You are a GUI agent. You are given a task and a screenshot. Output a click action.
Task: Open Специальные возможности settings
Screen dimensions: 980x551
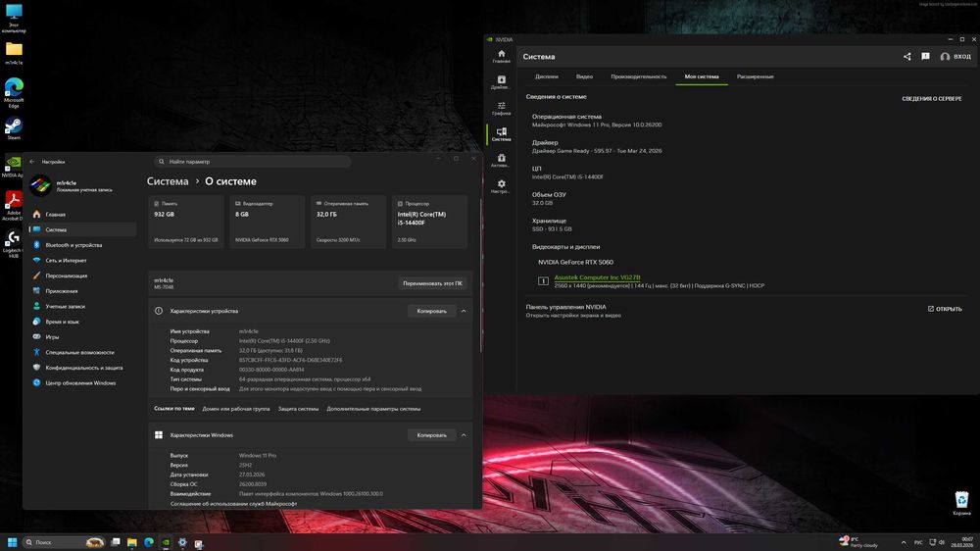83,352
